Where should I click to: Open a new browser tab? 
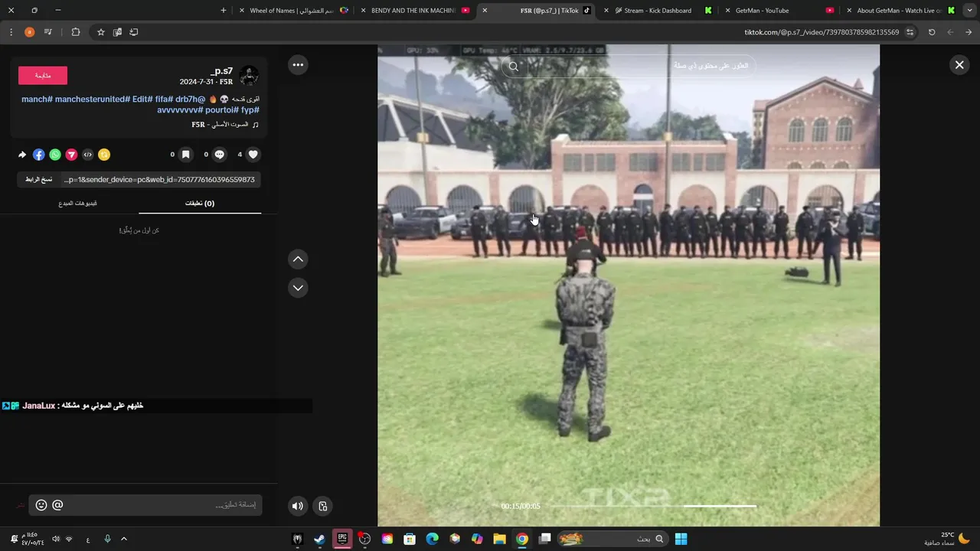point(224,11)
